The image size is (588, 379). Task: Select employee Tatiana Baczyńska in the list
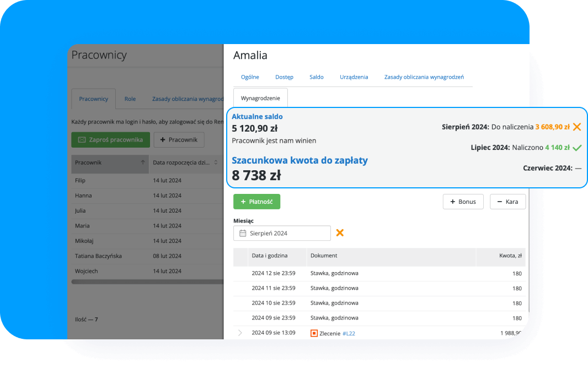point(98,256)
